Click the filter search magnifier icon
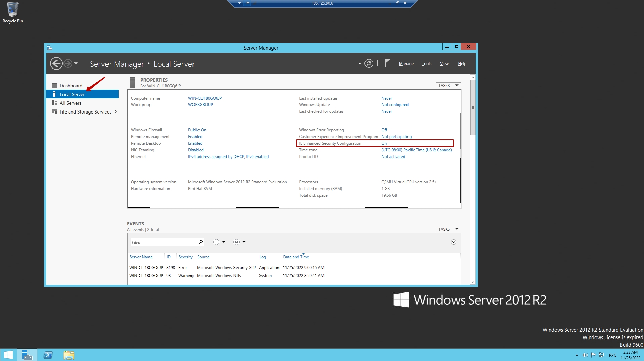Screen dimensions: 644x361 201,242
